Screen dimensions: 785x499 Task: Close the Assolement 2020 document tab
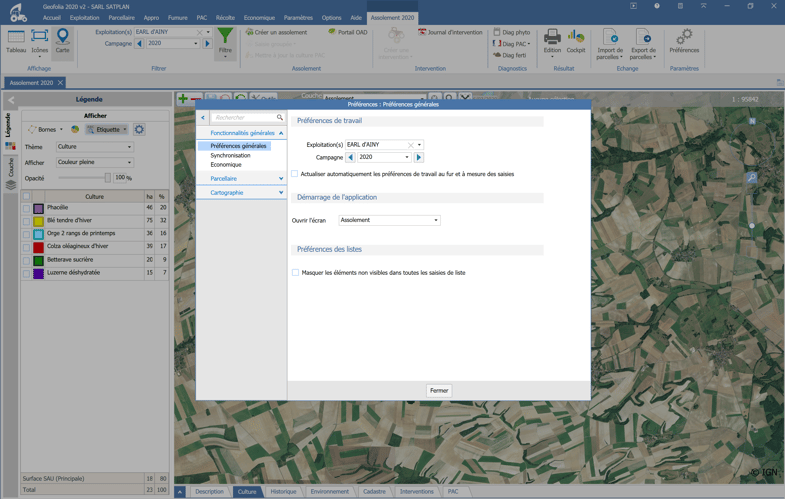[x=60, y=83]
